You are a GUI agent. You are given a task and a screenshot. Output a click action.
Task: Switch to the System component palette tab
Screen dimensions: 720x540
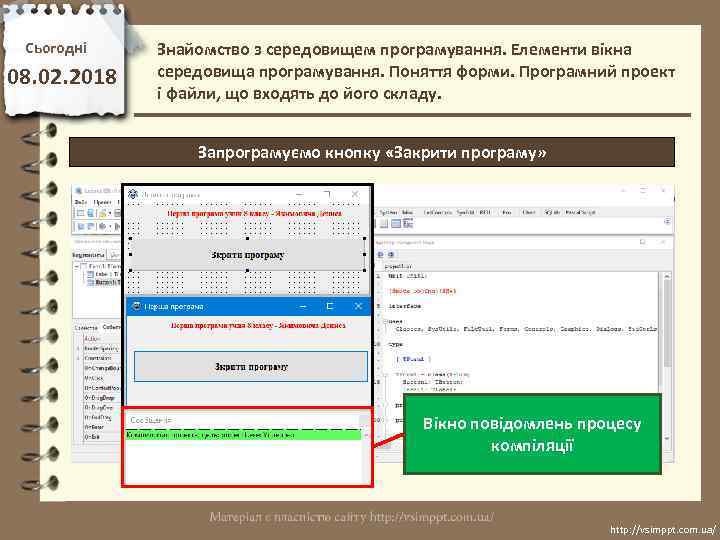pyautogui.click(x=388, y=212)
